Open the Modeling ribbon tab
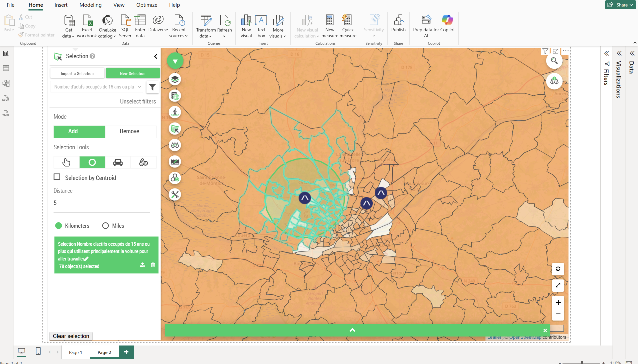The height and width of the screenshot is (364, 638). click(90, 5)
